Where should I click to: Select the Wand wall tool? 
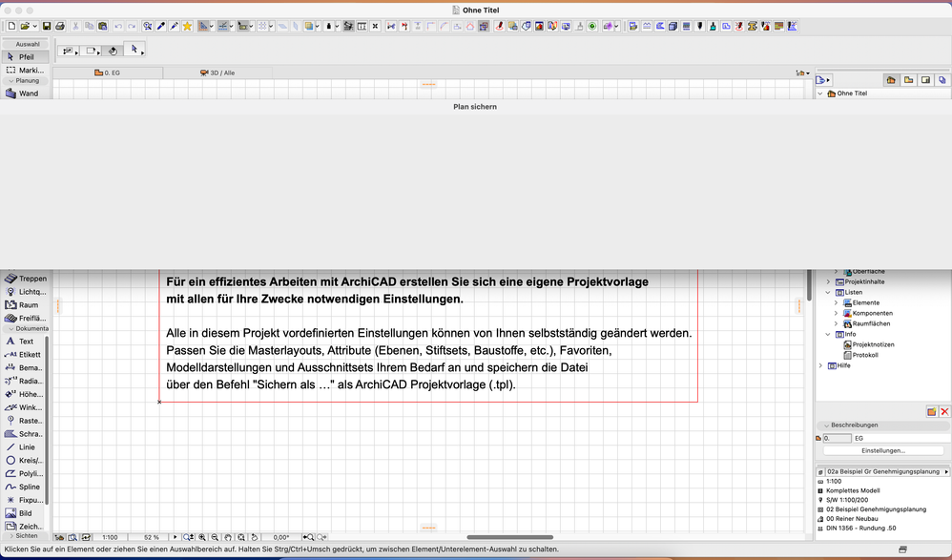26,93
